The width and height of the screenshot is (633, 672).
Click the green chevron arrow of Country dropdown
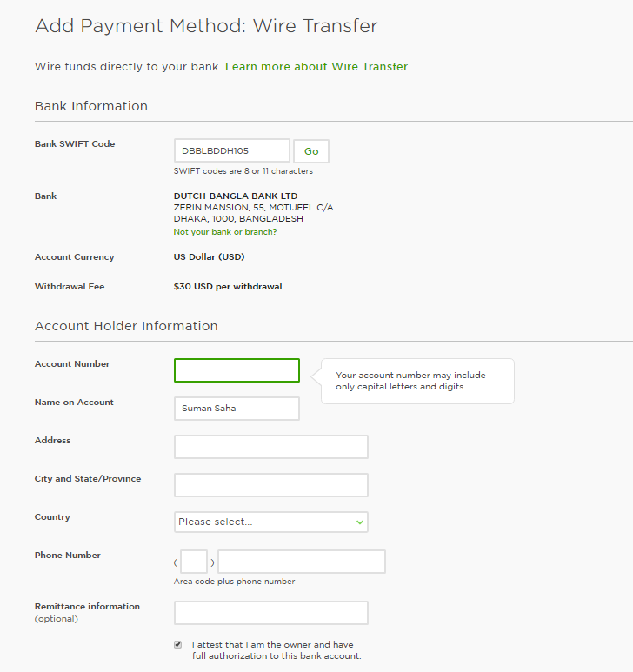pyautogui.click(x=359, y=522)
